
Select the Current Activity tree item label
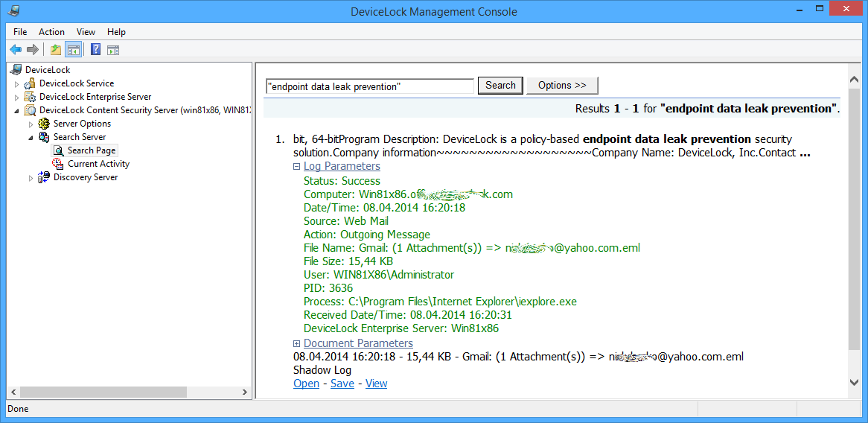coord(98,164)
